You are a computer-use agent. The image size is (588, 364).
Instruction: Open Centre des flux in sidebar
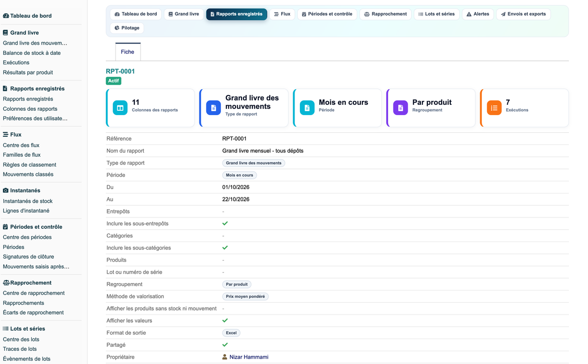click(21, 145)
